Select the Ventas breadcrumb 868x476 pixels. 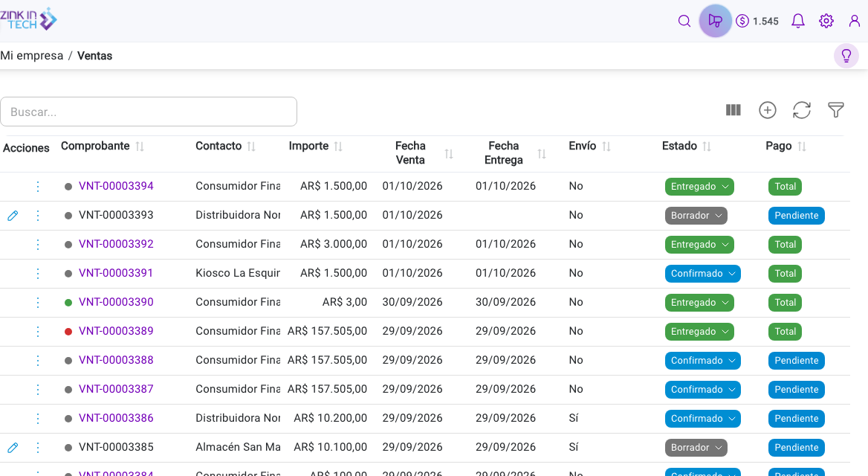94,56
